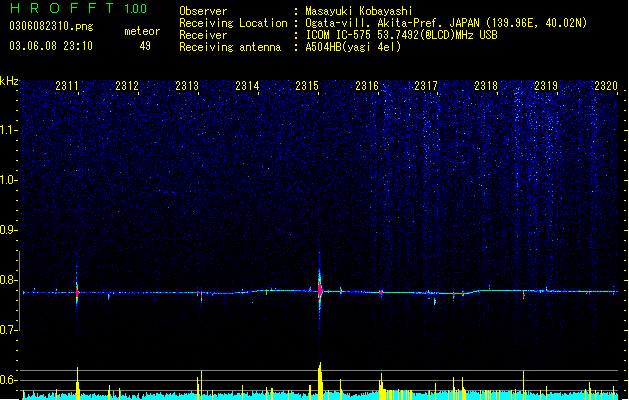Click the tallest yellow power bar at 2315

tap(320, 381)
